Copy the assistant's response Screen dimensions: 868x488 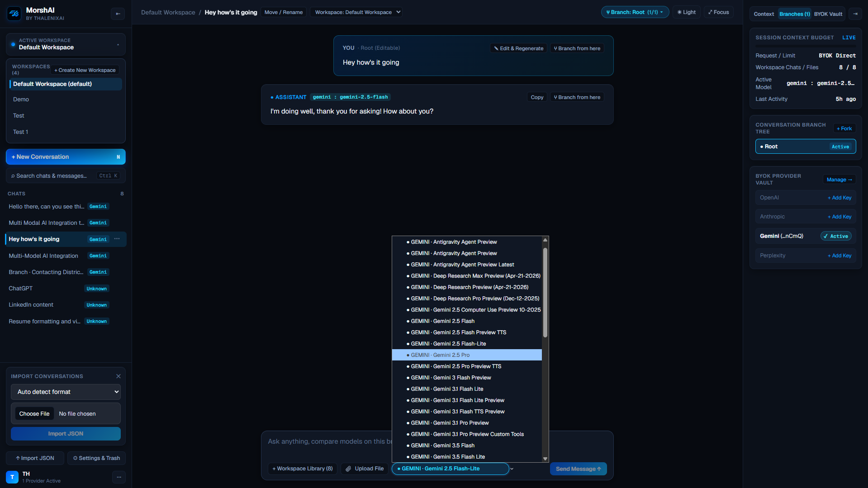[x=537, y=97]
